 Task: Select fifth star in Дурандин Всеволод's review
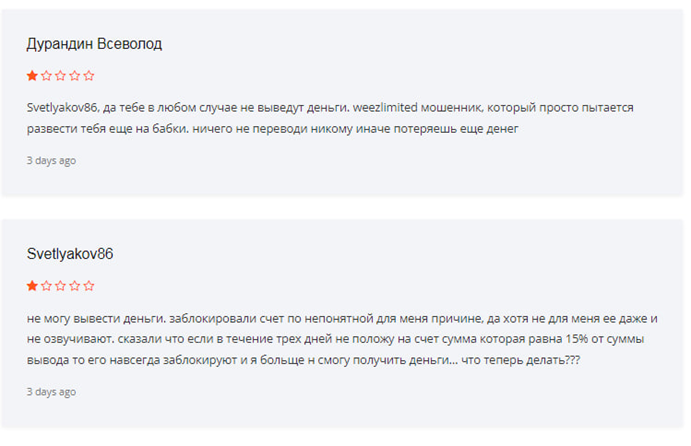click(x=90, y=75)
